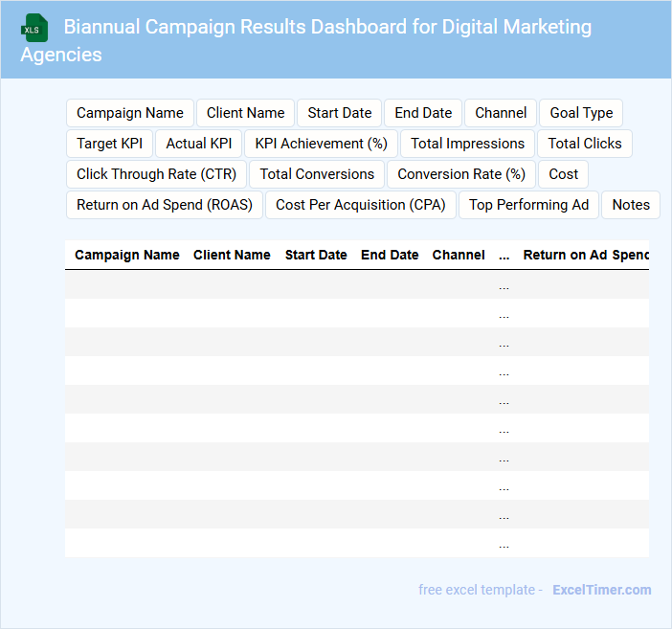Viewport: 672px width, 629px height.
Task: Click the KPI Achievement (%) tag
Action: point(321,144)
